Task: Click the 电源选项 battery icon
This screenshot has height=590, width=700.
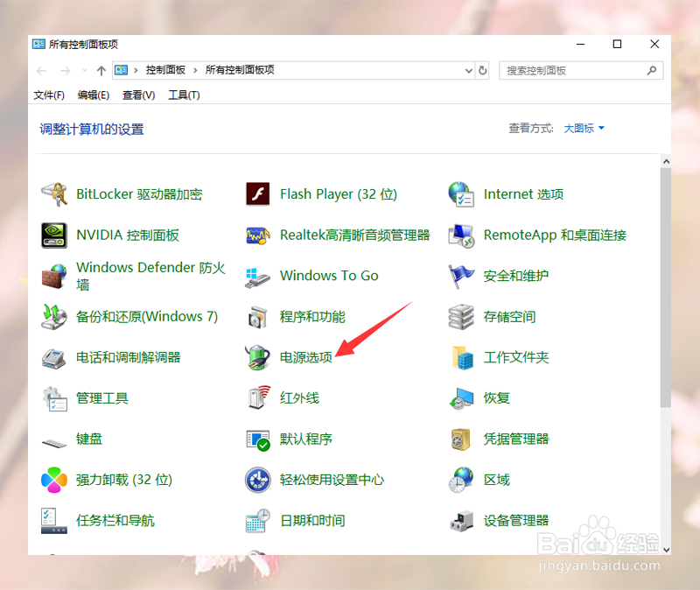Action: [257, 357]
